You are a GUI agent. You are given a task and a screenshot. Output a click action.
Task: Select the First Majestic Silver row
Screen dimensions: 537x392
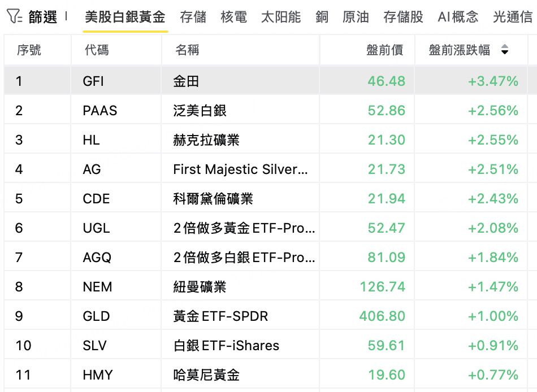[266, 169]
